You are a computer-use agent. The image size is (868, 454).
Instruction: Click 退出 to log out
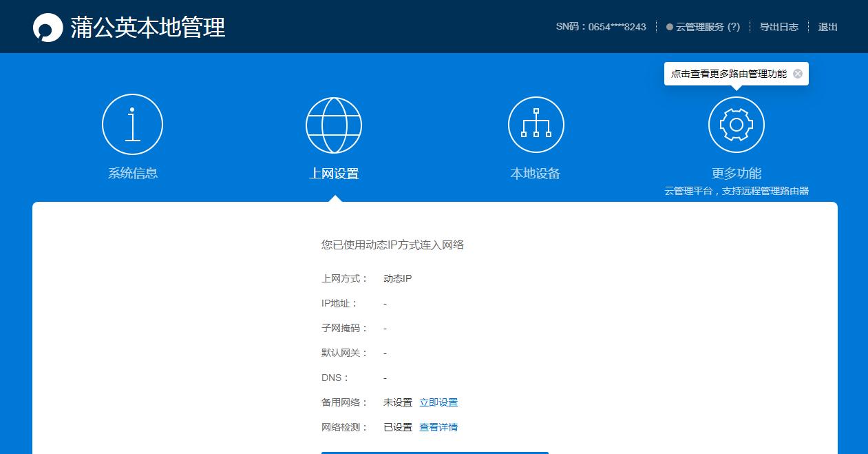point(827,27)
